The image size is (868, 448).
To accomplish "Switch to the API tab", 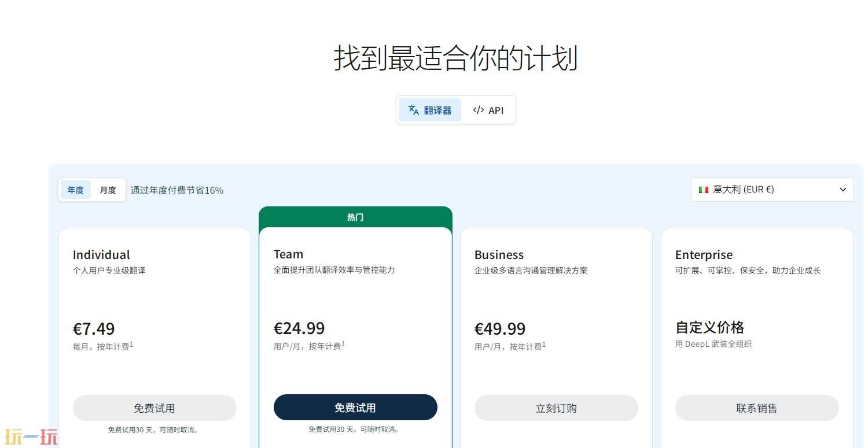I will [x=489, y=110].
